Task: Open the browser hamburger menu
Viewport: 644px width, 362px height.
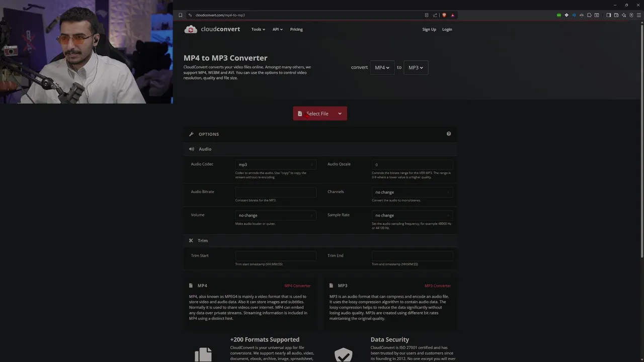Action: pyautogui.click(x=639, y=15)
